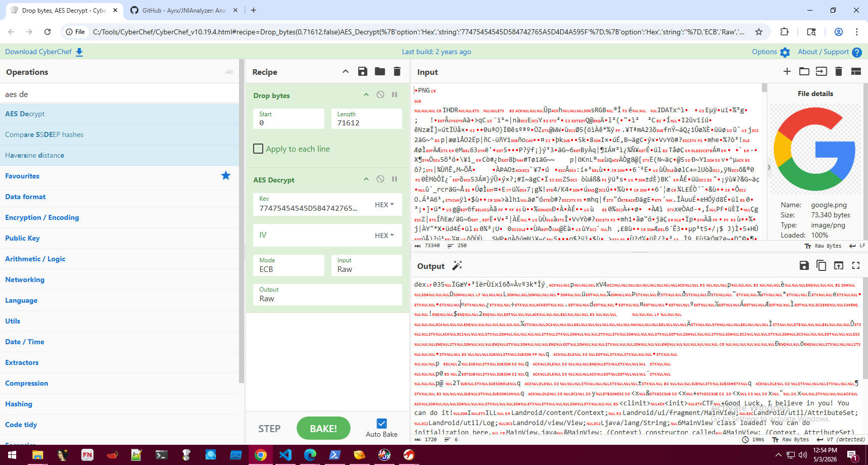Open a folder as input
The width and height of the screenshot is (868, 465).
(x=804, y=71)
